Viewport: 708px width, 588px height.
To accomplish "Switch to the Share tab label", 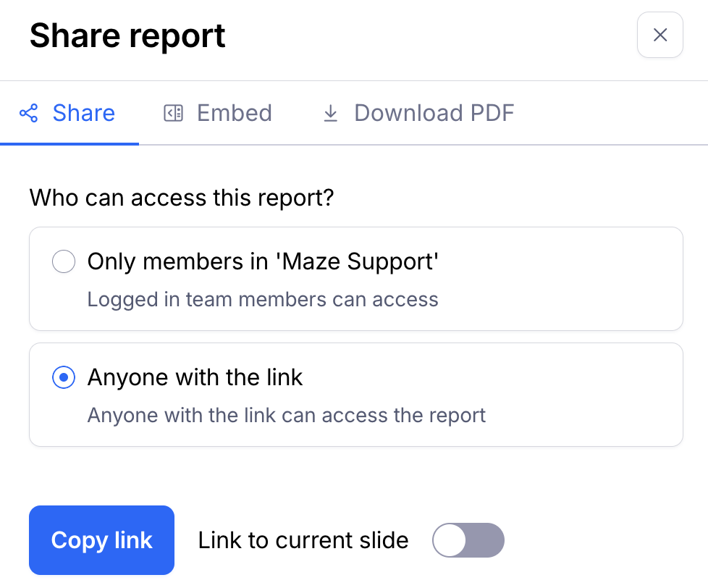I will (x=84, y=114).
